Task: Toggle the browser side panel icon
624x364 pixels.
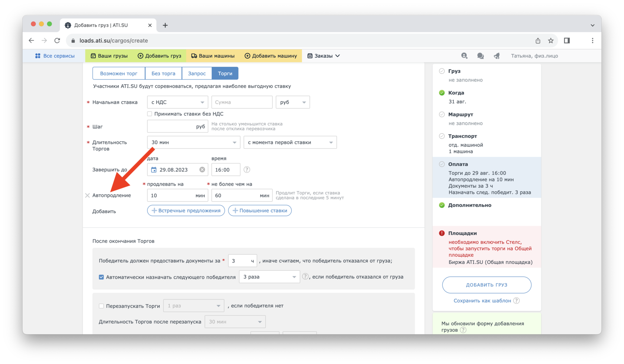Action: click(567, 40)
